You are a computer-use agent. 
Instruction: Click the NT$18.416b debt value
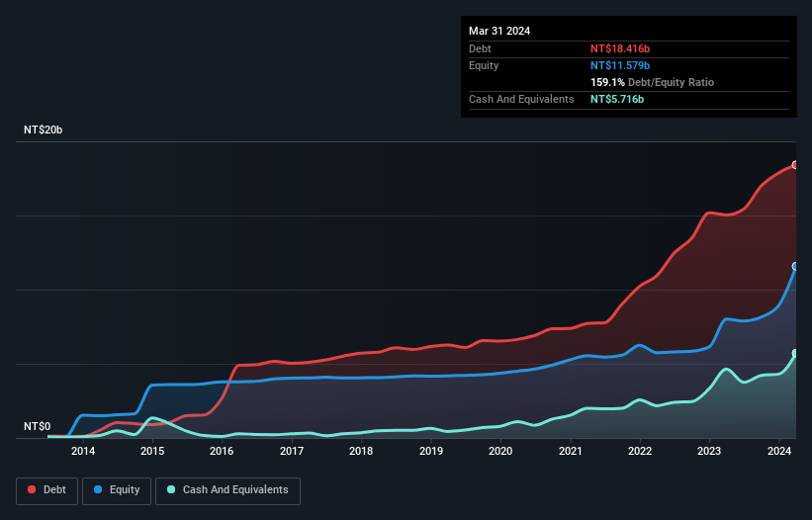pos(620,48)
